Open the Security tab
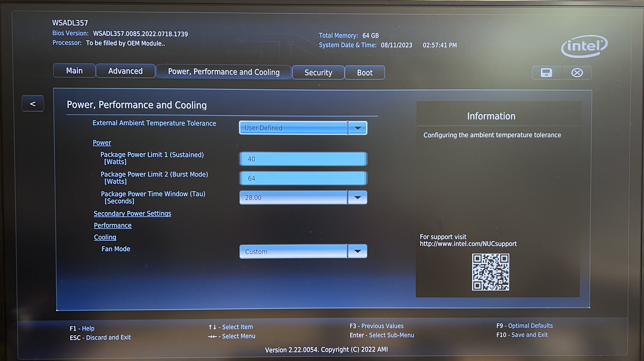 pyautogui.click(x=318, y=72)
